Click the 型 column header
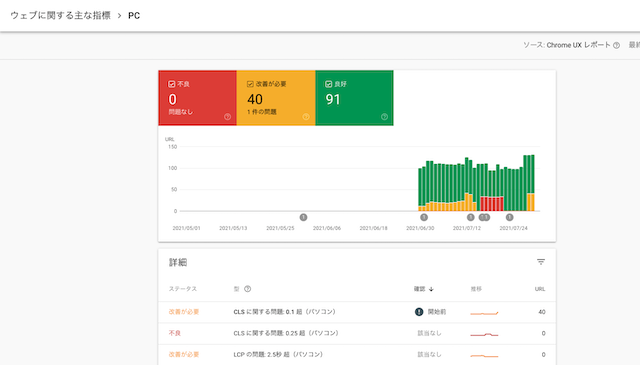This screenshot has width=640, height=365. (x=236, y=289)
